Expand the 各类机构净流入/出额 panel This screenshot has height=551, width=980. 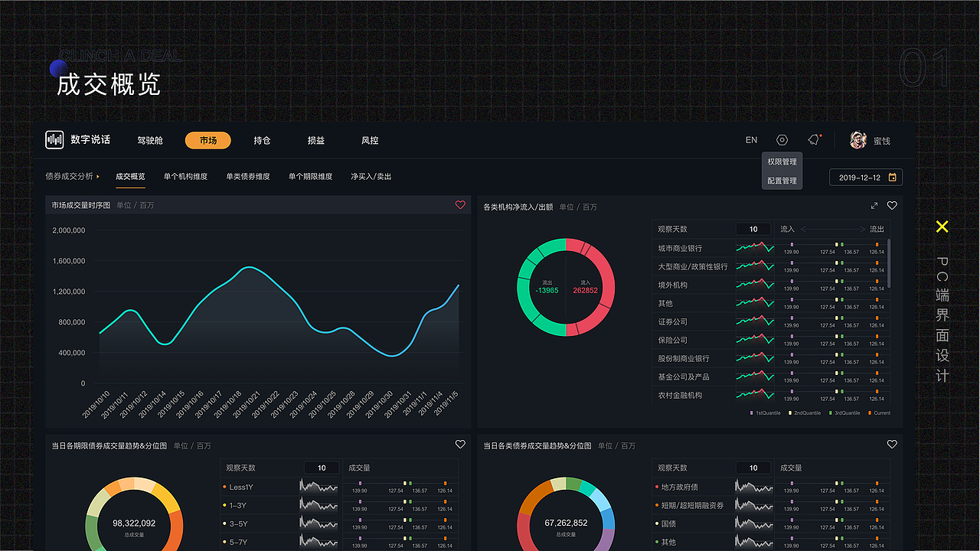coord(874,206)
